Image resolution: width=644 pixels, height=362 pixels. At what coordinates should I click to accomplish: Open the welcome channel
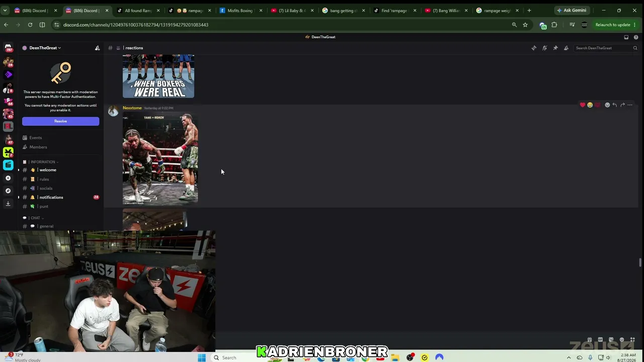click(x=60, y=170)
